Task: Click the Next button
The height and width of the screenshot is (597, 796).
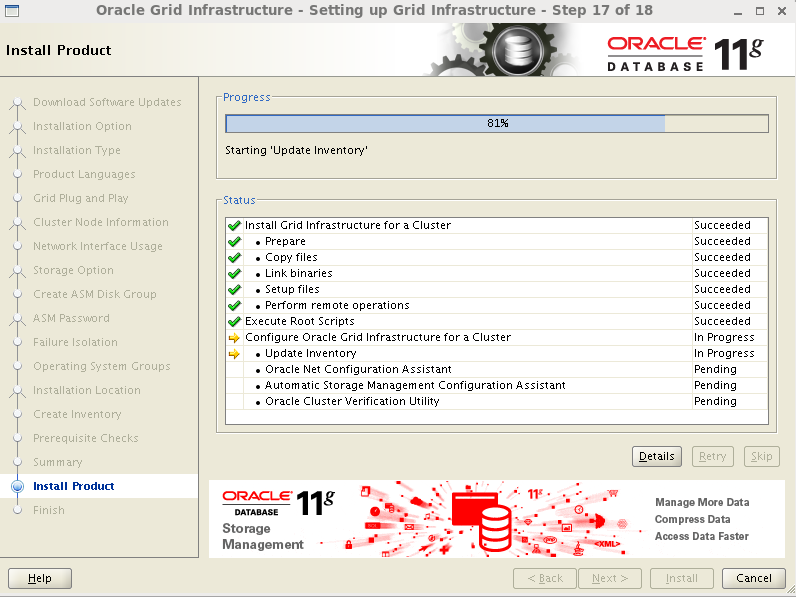Action: click(610, 578)
